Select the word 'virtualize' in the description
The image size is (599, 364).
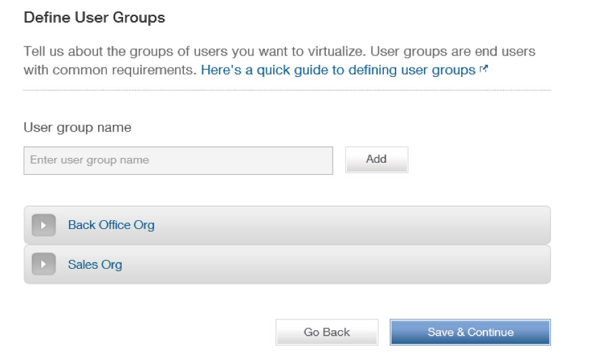click(335, 51)
